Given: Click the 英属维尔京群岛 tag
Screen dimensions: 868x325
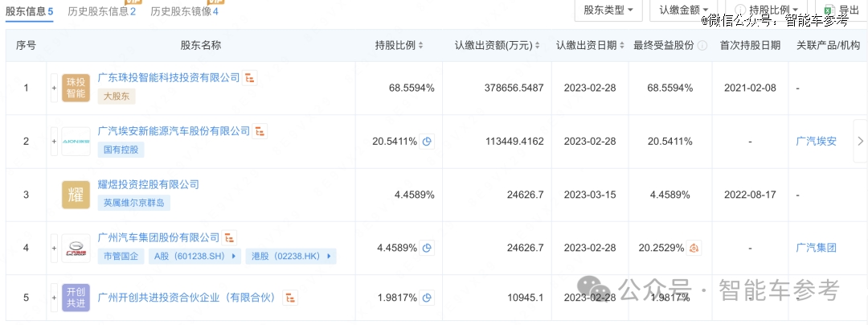Looking at the screenshot, I should tap(134, 203).
